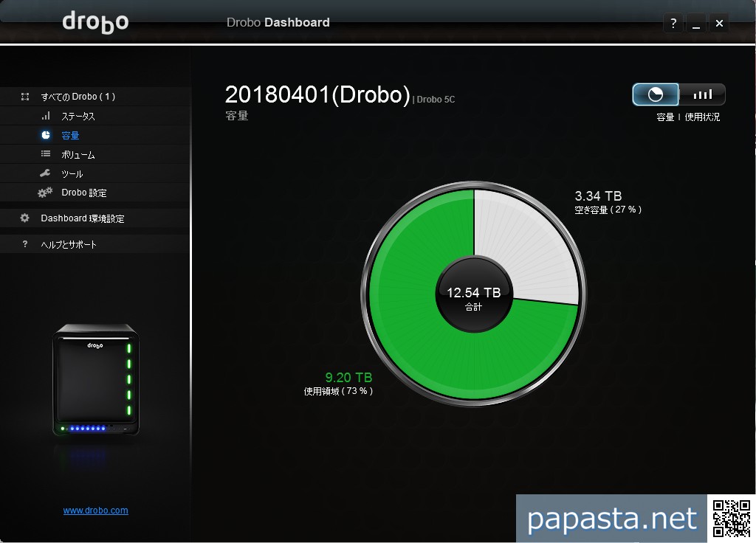
Task: Click the Dashboard preferences gear icon
Action: click(25, 218)
